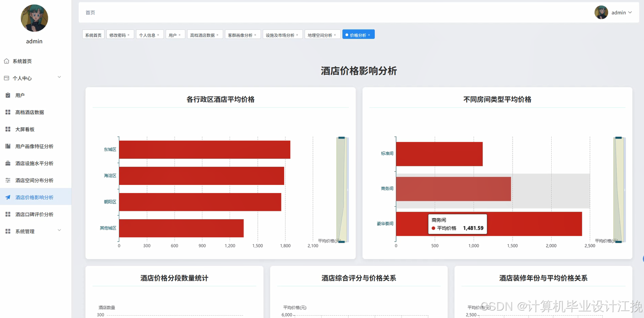
Task: Click the 大屏看板 grid icon
Action: (8, 129)
